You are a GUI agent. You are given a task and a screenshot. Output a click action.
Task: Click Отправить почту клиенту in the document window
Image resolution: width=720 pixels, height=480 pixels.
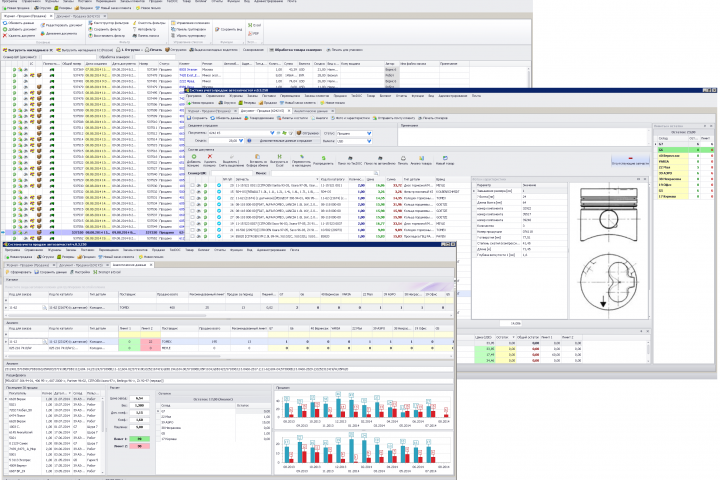pyautogui.click(x=395, y=118)
